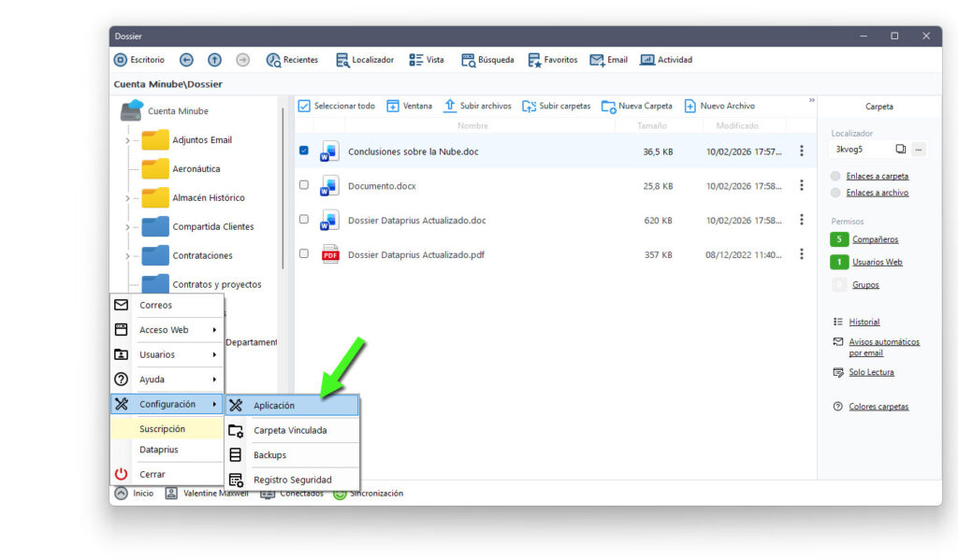Open options menu for Documento.docx
The width and height of the screenshot is (958, 560).
click(802, 185)
